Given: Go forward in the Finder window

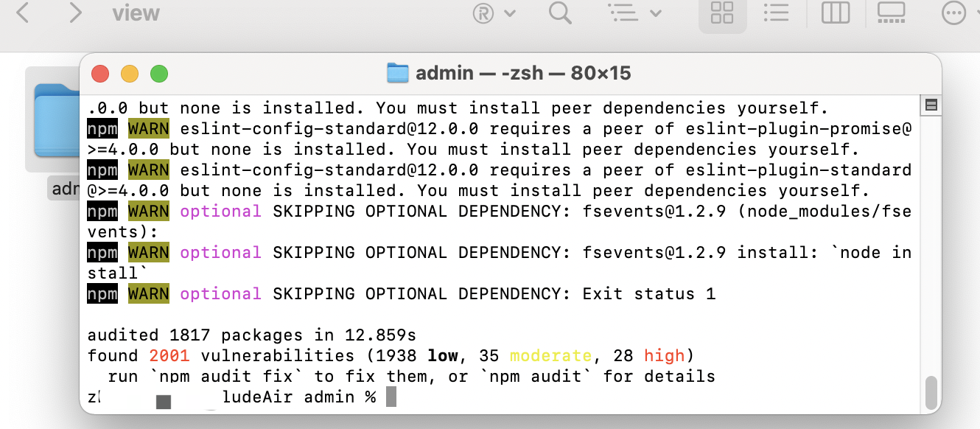Looking at the screenshot, I should click(x=74, y=13).
